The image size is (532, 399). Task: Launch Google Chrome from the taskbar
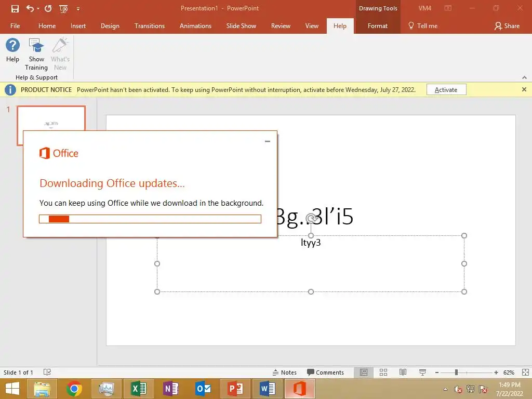(x=74, y=389)
